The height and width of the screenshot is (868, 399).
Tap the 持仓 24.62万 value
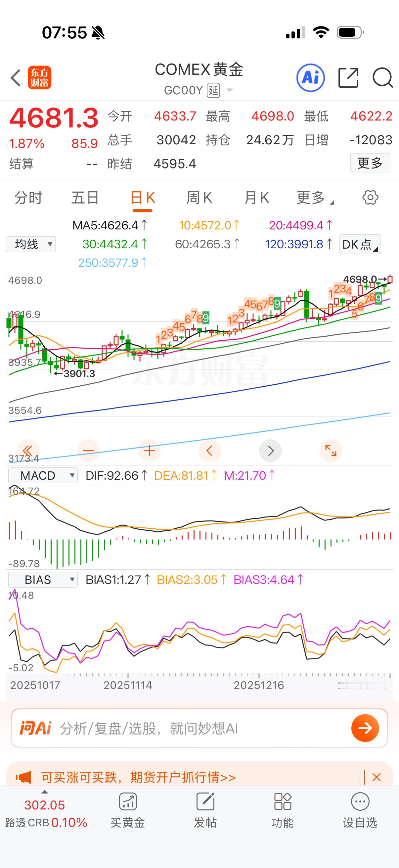click(x=270, y=140)
